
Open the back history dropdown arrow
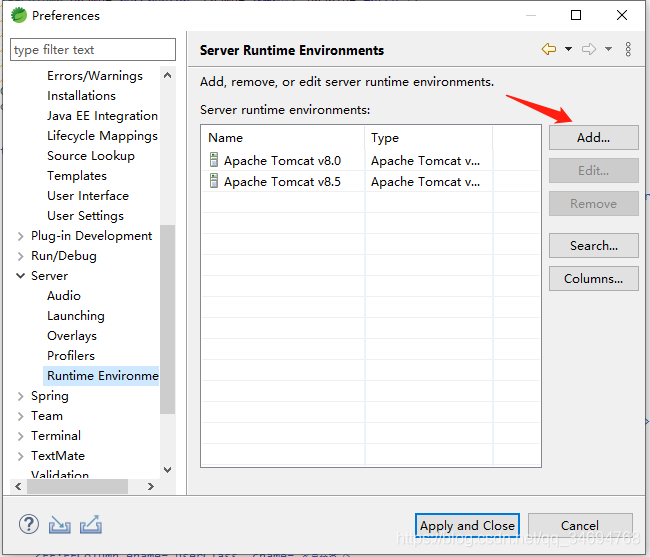tap(568, 49)
